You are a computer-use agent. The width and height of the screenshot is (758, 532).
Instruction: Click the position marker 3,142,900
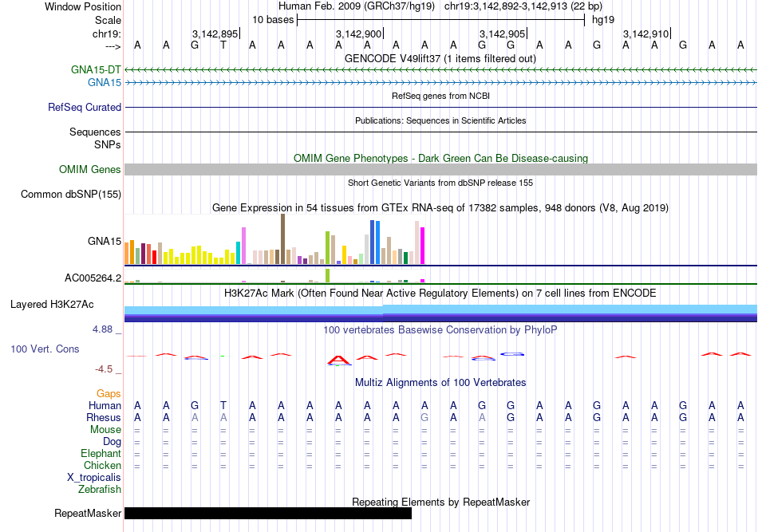coord(359,33)
